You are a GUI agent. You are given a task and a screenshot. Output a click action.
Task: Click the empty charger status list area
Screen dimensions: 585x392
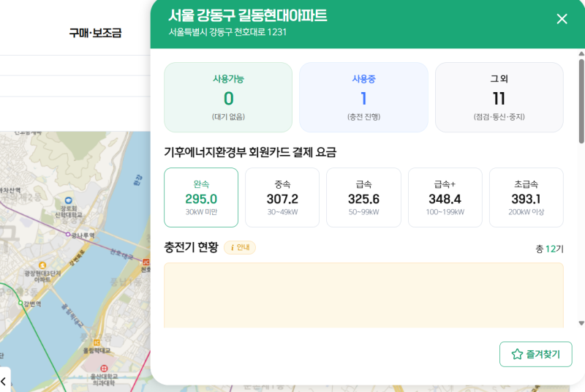pos(363,295)
